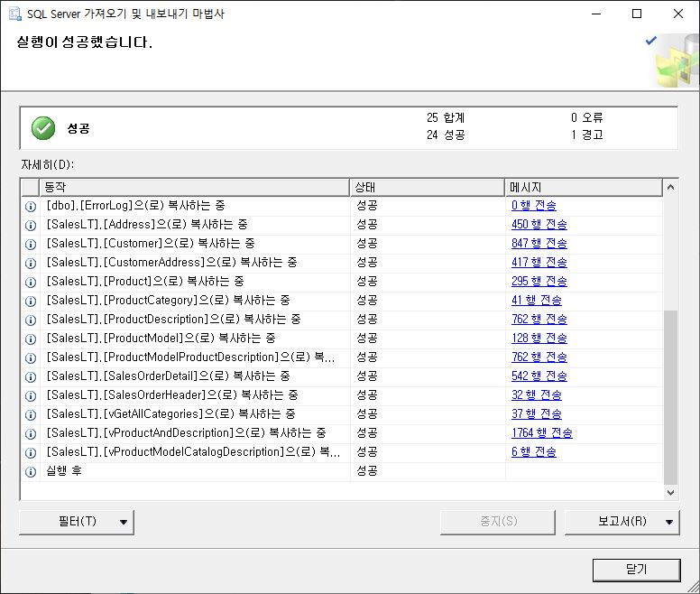Open ProductModelProductDescription row's '762 행 전송' link
The height and width of the screenshot is (594, 700).
[x=539, y=357]
